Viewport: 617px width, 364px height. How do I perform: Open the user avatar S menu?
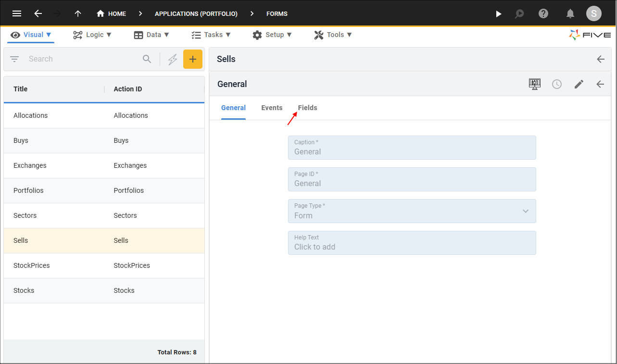594,13
